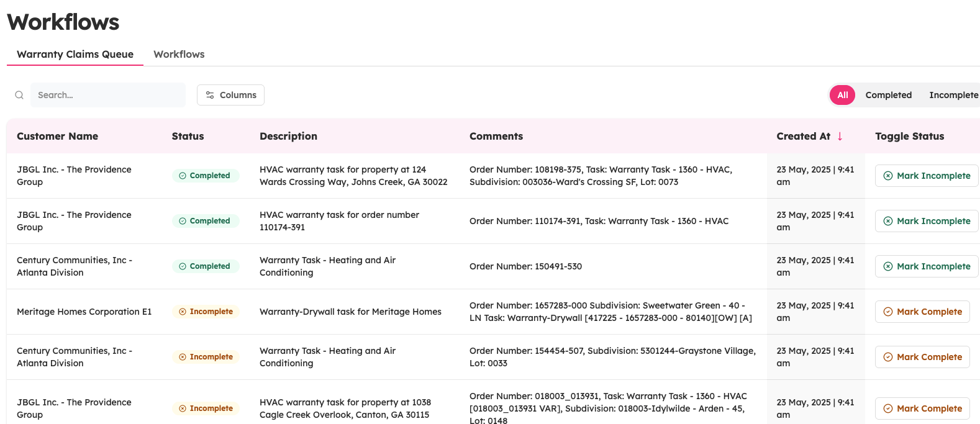Click the Toggle Status column header
Screen dimensions: 980x424
(909, 136)
